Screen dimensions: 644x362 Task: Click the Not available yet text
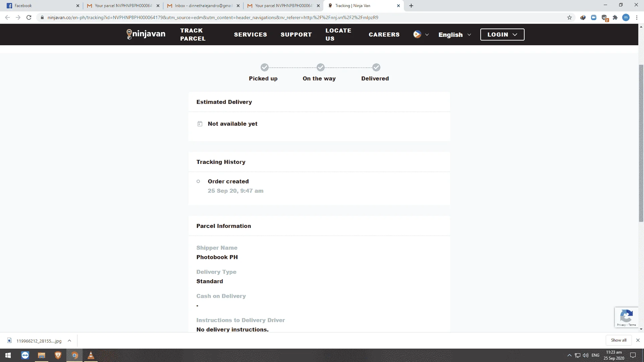click(232, 124)
